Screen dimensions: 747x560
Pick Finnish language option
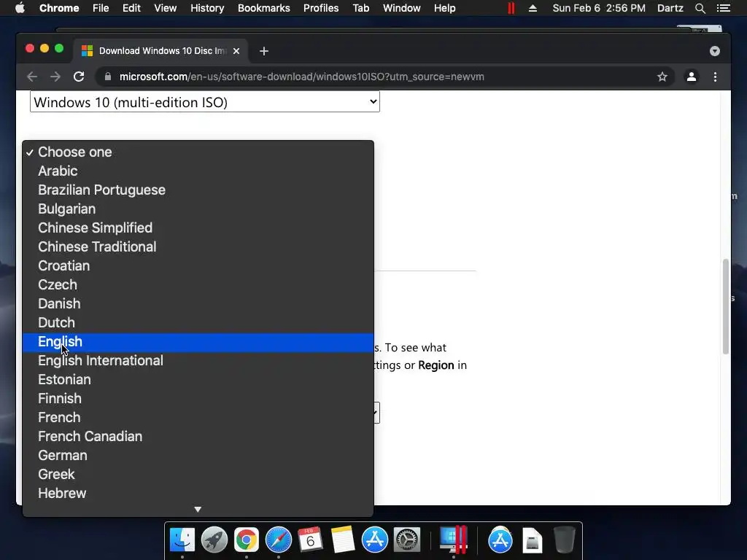tap(198, 399)
